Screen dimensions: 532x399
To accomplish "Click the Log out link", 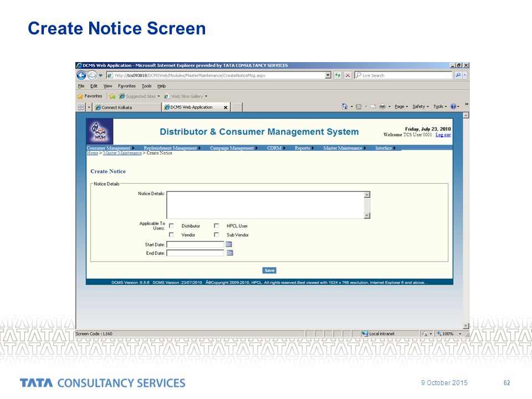I will (x=443, y=135).
